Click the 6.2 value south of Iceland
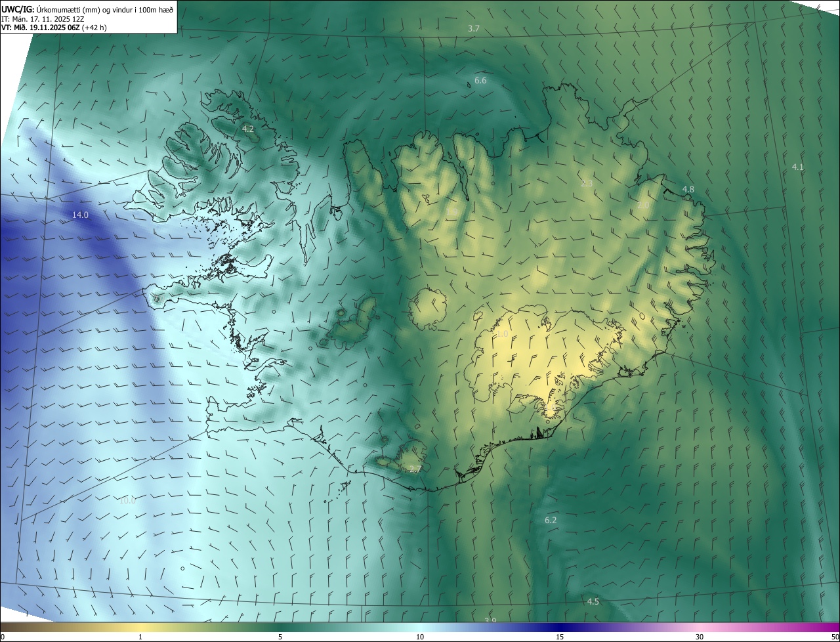This screenshot has width=840, height=642. pyautogui.click(x=551, y=520)
